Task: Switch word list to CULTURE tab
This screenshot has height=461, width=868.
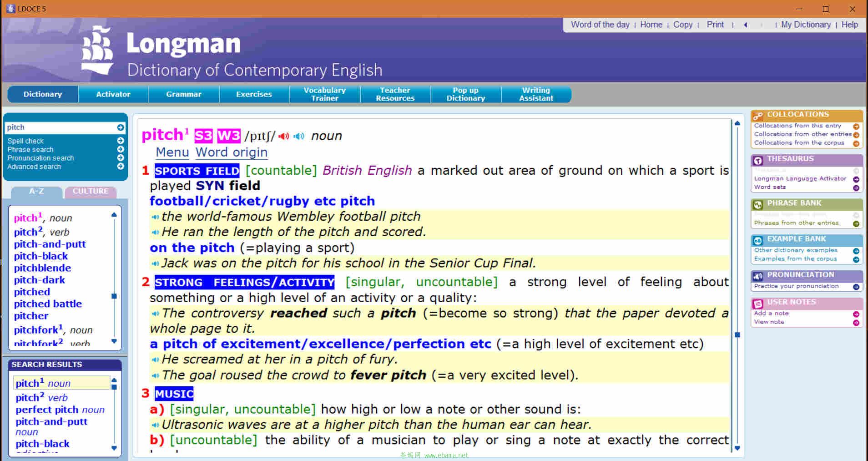Action: (91, 192)
